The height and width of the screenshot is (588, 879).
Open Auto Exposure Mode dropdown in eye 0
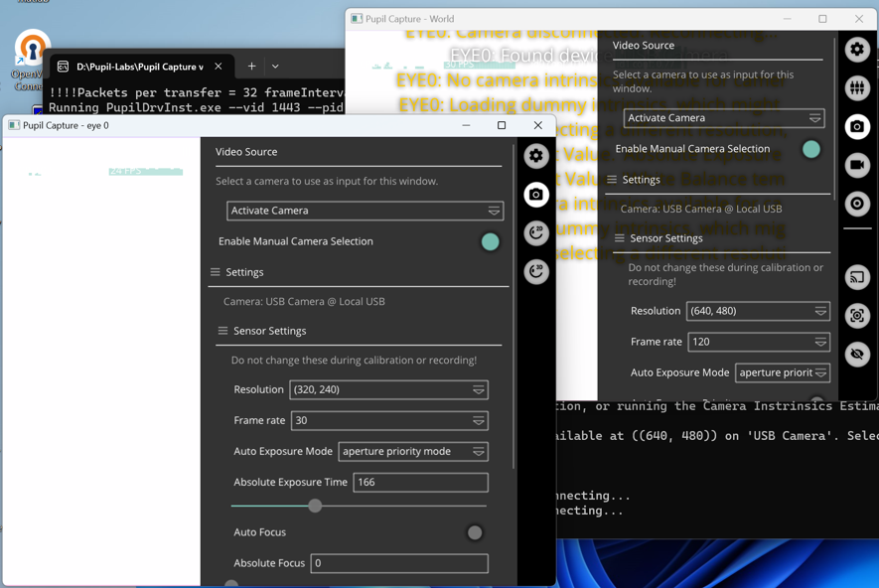[413, 452]
